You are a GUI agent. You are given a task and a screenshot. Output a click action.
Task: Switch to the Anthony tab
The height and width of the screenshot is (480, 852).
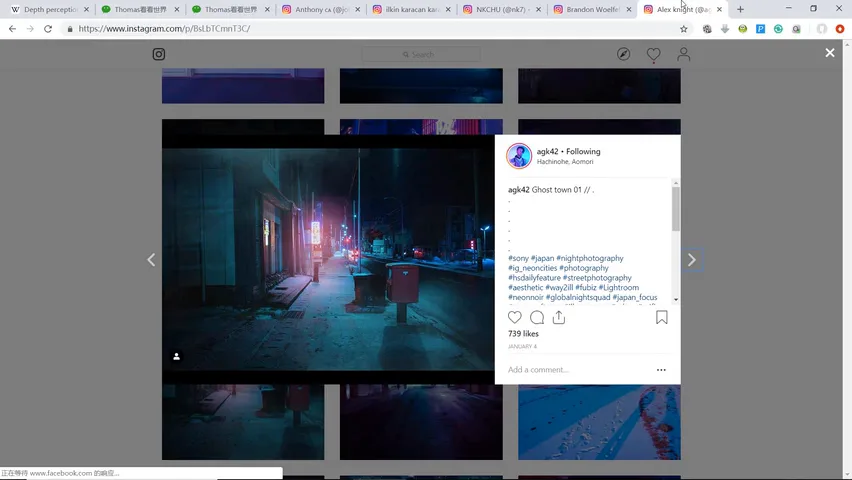(321, 9)
